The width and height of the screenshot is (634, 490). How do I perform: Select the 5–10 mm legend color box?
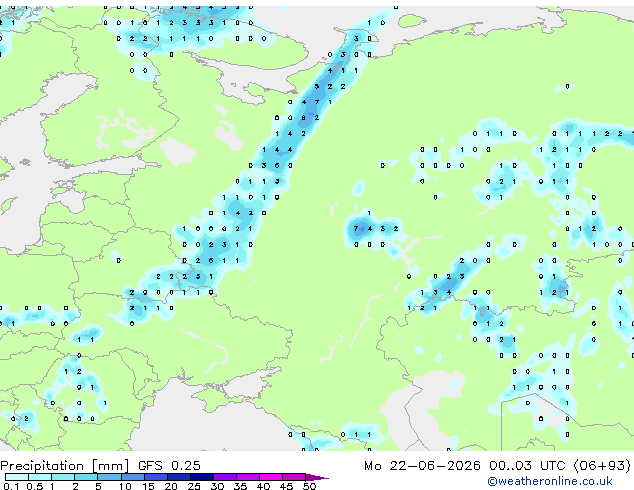(109, 477)
